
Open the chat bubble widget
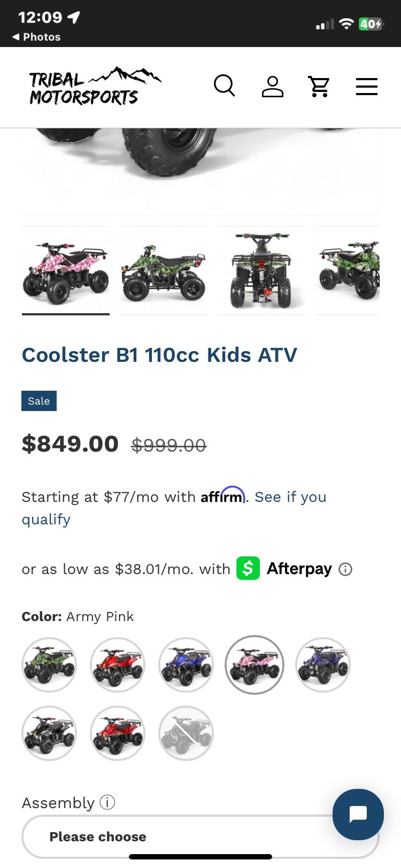(x=358, y=815)
